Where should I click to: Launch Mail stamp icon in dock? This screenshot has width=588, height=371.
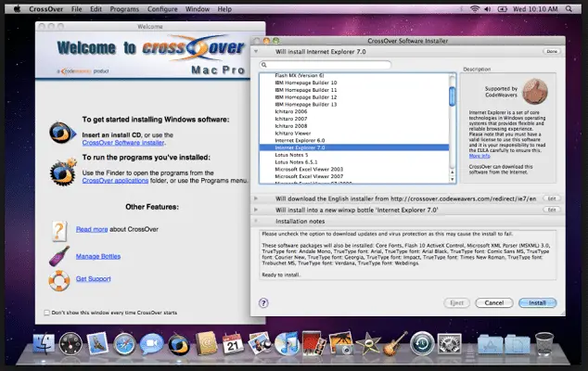coord(97,343)
